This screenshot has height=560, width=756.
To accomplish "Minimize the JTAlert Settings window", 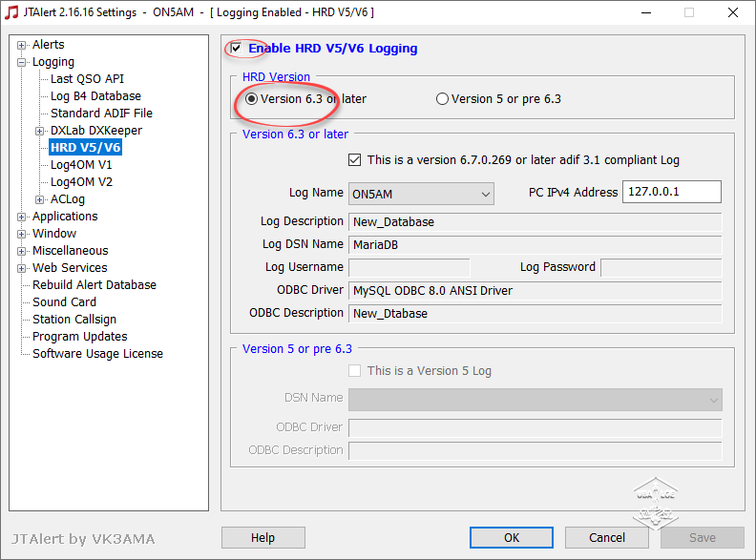I will tap(646, 12).
